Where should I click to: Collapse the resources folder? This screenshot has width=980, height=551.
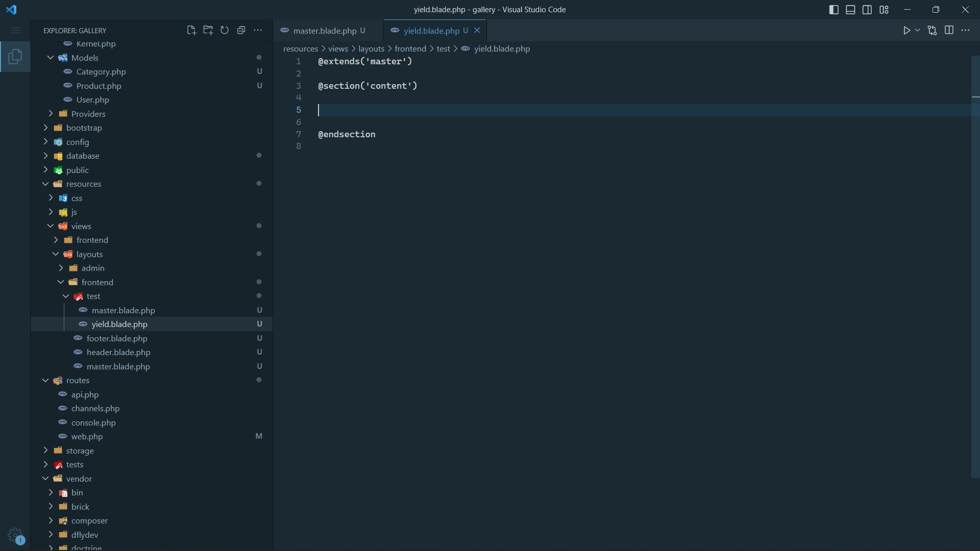[152, 184]
